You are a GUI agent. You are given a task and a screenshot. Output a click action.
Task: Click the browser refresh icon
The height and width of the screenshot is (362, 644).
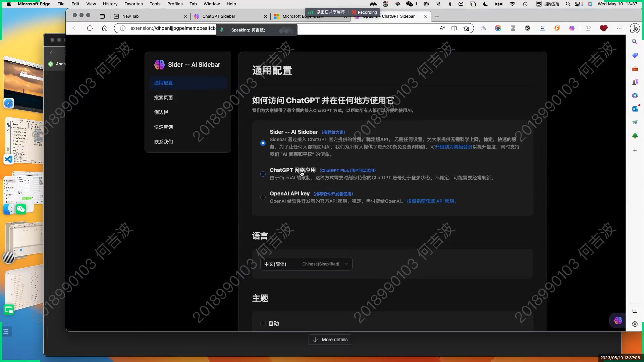90,28
